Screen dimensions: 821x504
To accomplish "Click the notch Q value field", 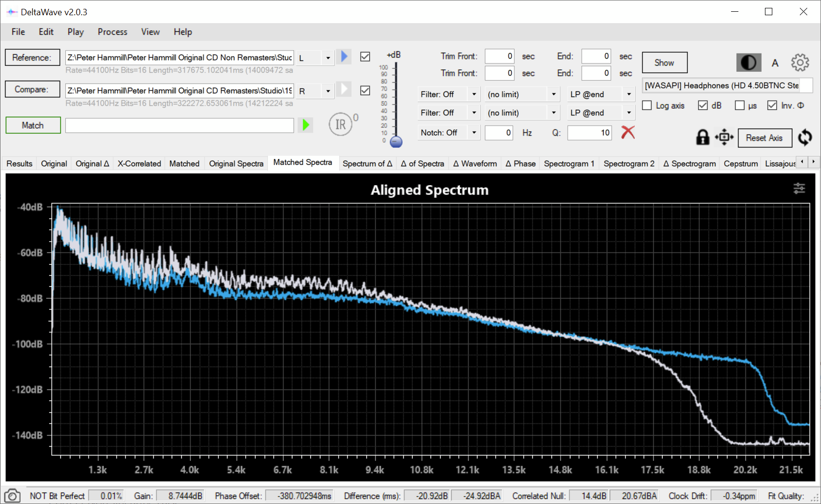I will coord(589,133).
